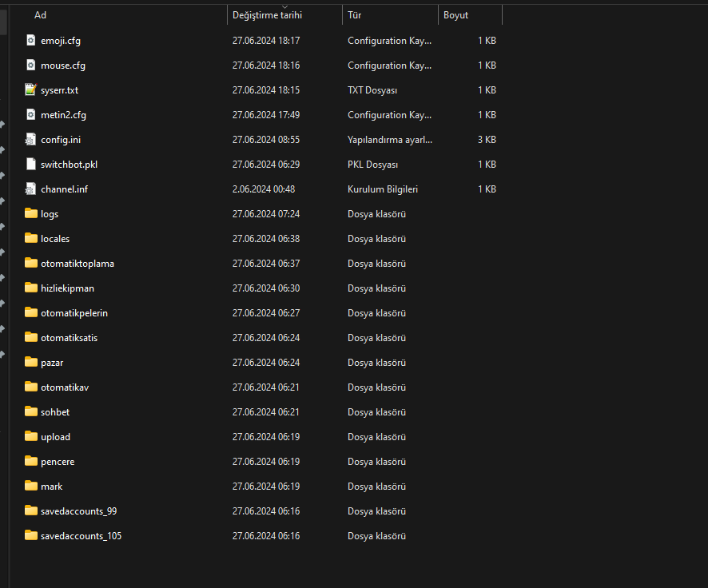Click the pencere folder icon
This screenshot has width=708, height=588.
point(30,462)
